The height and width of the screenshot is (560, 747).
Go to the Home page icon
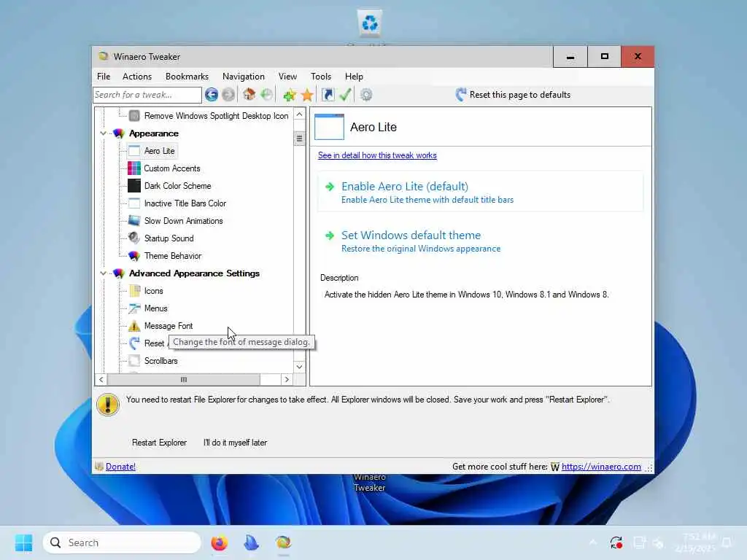pyautogui.click(x=249, y=94)
